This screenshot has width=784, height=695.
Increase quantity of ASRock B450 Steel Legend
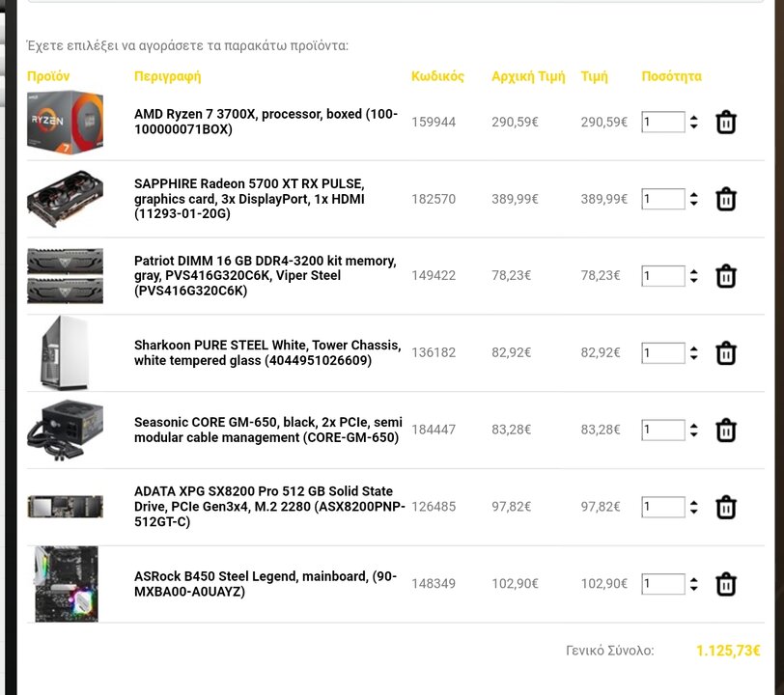tap(693, 580)
